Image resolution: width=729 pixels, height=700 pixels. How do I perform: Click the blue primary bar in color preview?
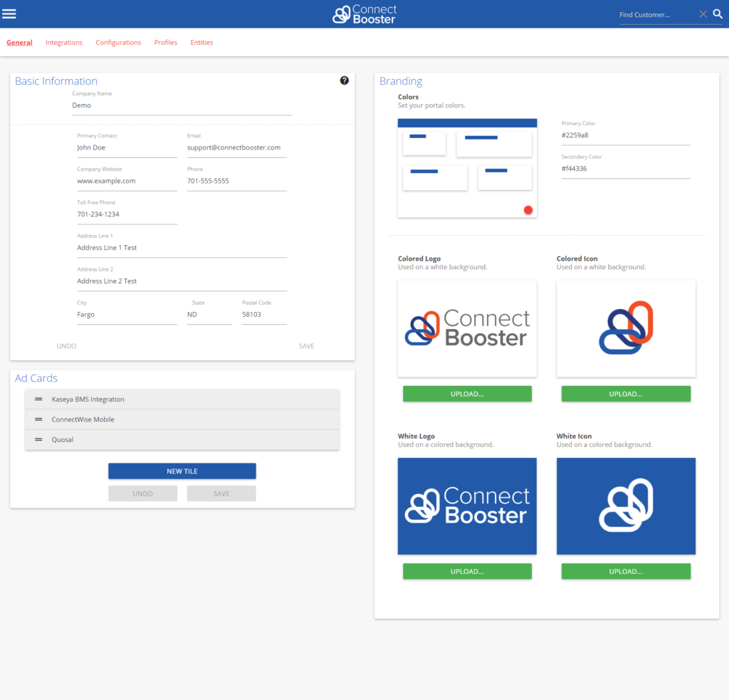467,123
